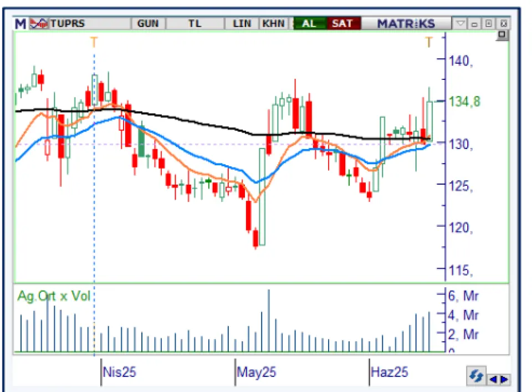Screen dimensions: 532x392
Task: Click the MATRIKS logo in the toolbar
Action: coord(406,24)
